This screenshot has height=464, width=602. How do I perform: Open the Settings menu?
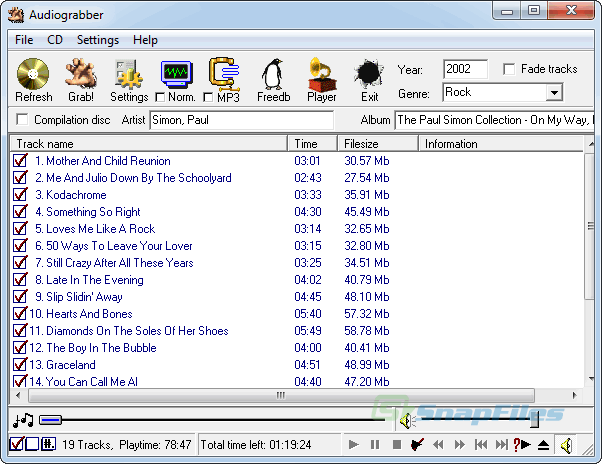click(98, 40)
